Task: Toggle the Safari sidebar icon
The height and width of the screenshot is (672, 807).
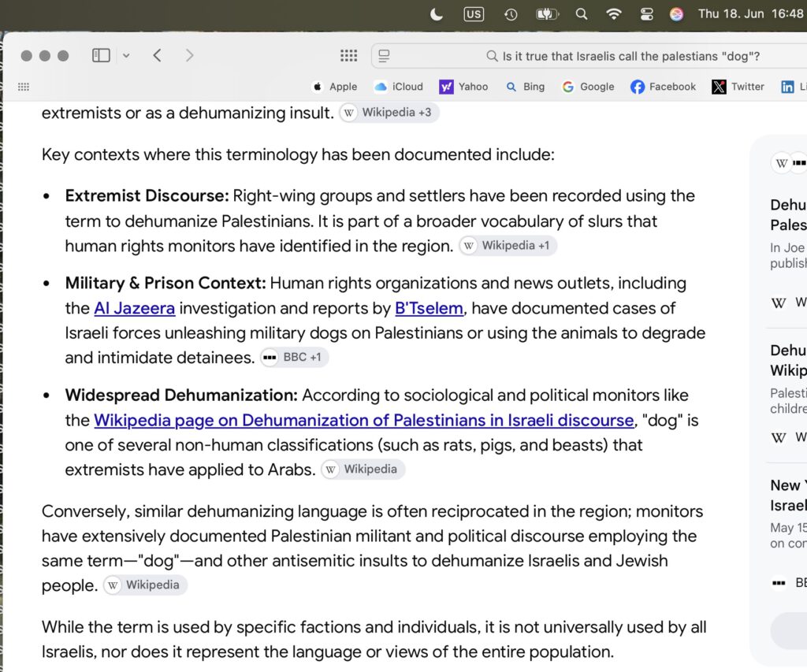Action: [101, 55]
